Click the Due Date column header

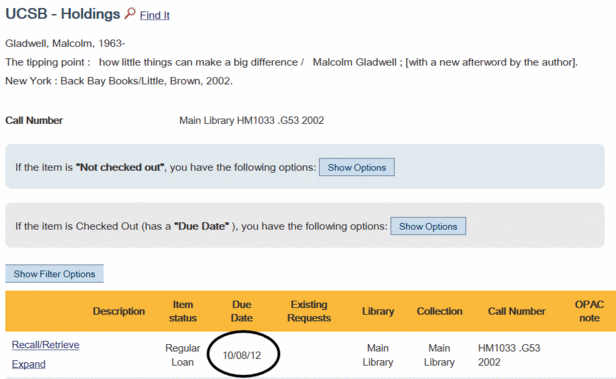coord(242,311)
